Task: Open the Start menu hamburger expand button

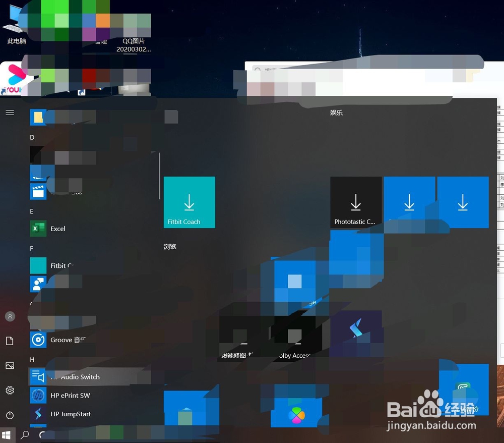Action: [x=10, y=113]
